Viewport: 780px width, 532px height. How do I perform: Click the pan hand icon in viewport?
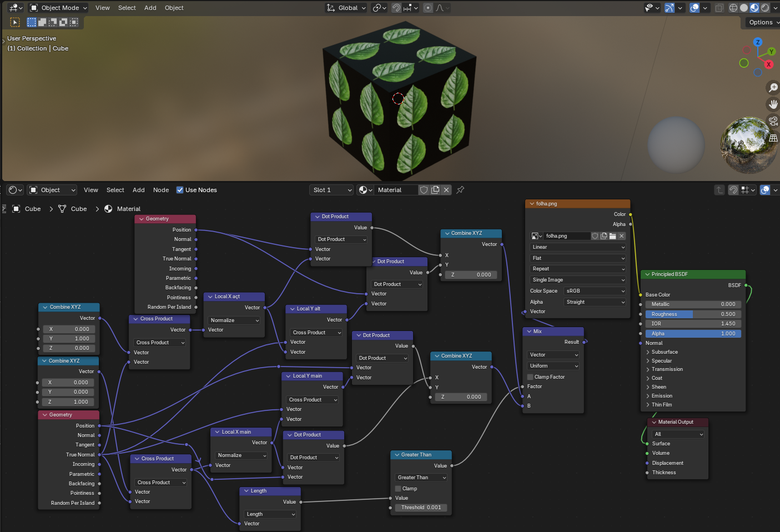tap(773, 104)
